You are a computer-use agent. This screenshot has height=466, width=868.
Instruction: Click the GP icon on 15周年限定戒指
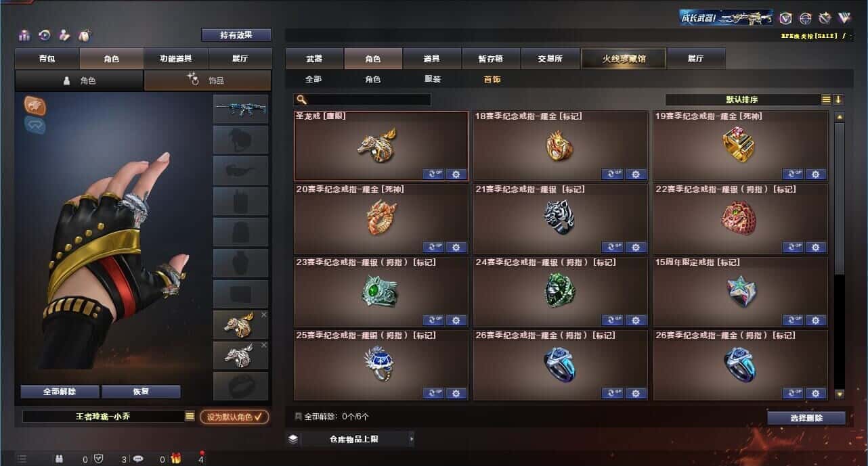pos(793,320)
